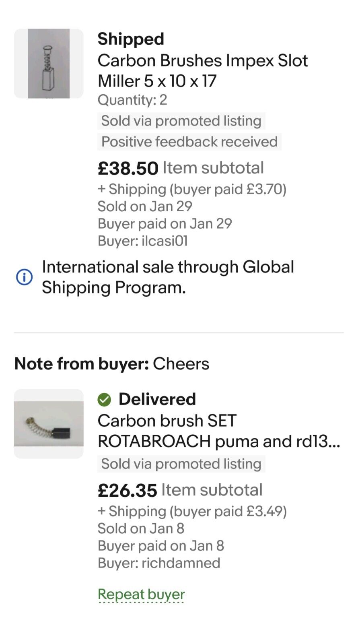Click the Note from buyer: Cheers
The image size is (358, 644).
(112, 364)
